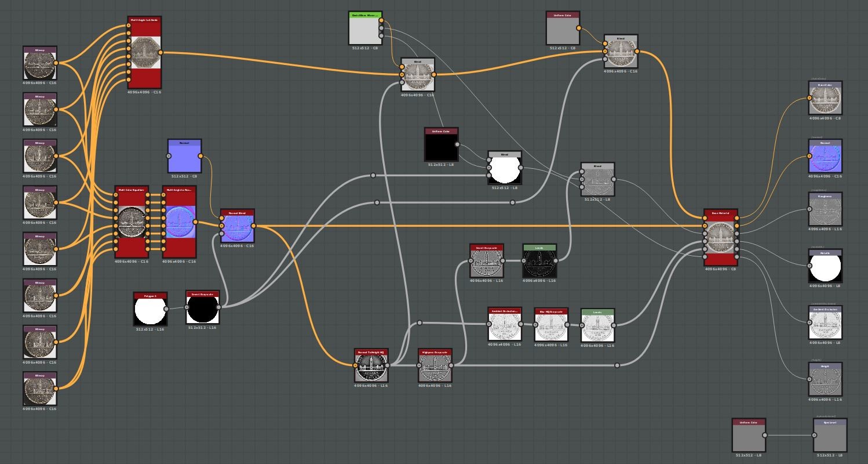Select the Highpass Grayscale node

pos(435,367)
